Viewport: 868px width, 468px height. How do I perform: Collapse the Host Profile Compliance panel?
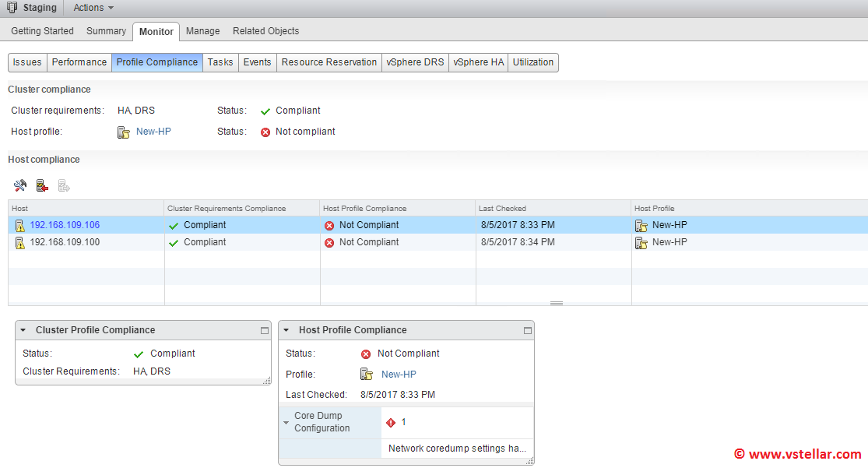click(x=286, y=330)
